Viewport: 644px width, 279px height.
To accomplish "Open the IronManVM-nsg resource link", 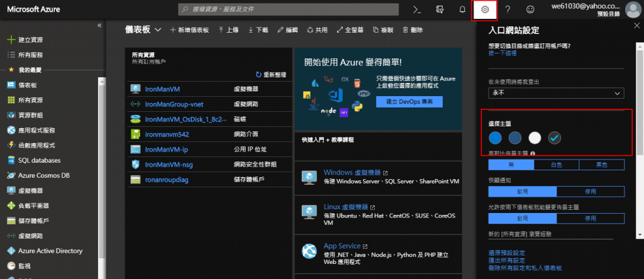I will click(169, 165).
